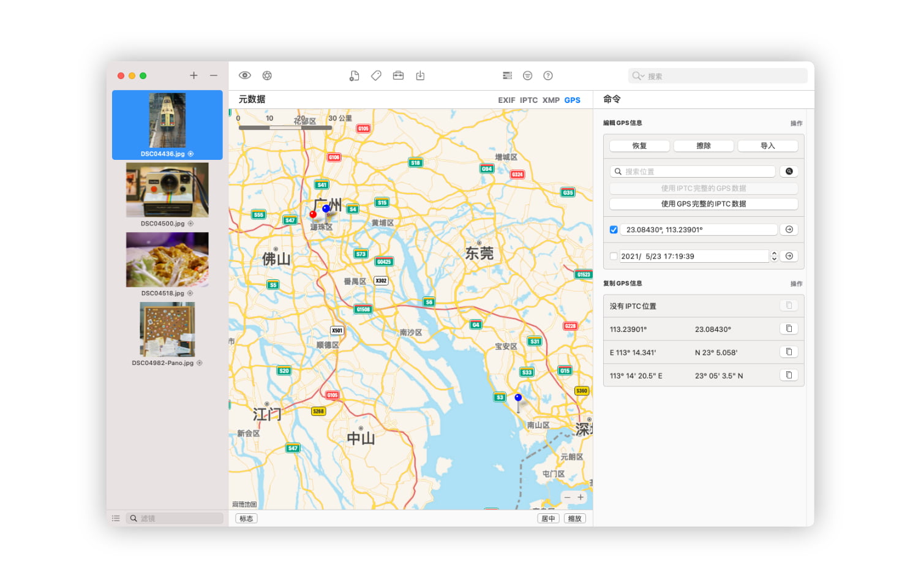Click 使用GPS完整的IPTC数据 button
921x588 pixels.
pos(704,204)
